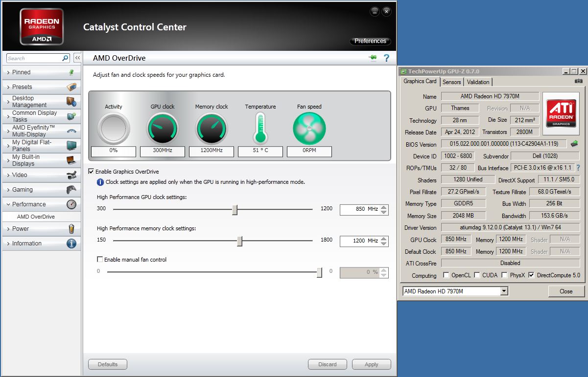Toggle DirectCompute 5.0 checkbox in GPU-Z

pyautogui.click(x=532, y=275)
